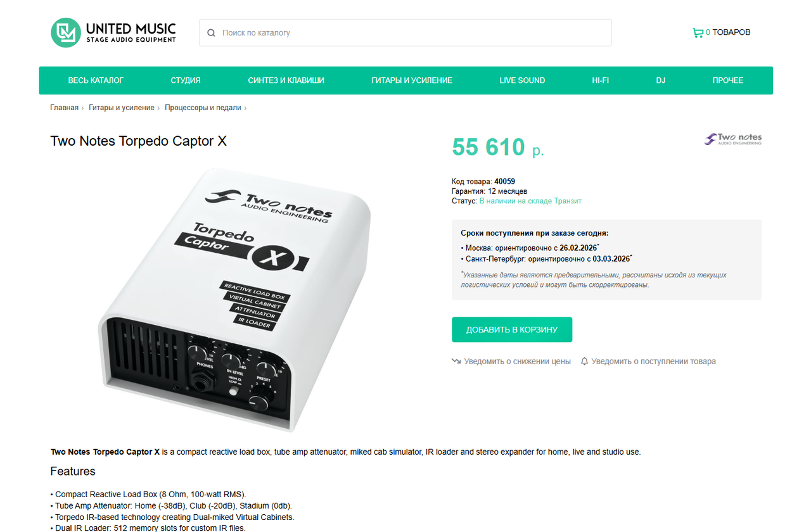Click the search magnifier icon
The height and width of the screenshot is (532, 811).
[x=212, y=33]
